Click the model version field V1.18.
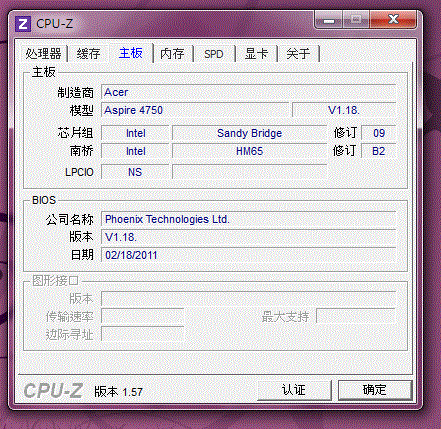Image resolution: width=441 pixels, height=429 pixels. point(344,110)
